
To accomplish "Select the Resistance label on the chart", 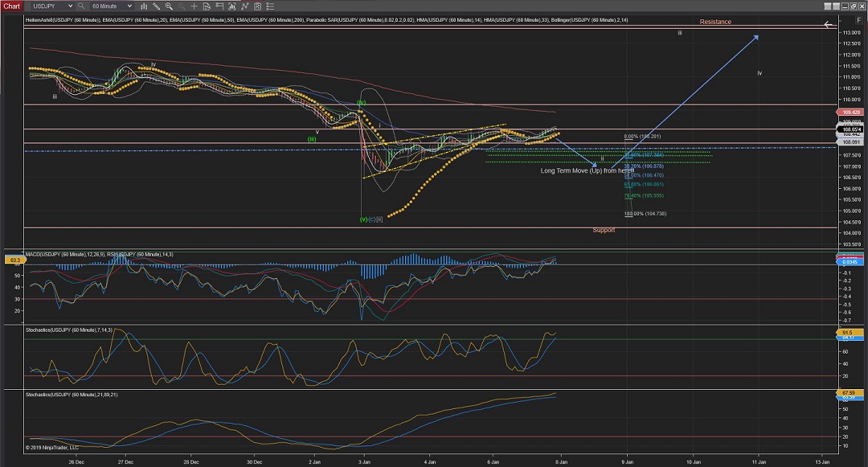I will pyautogui.click(x=714, y=22).
